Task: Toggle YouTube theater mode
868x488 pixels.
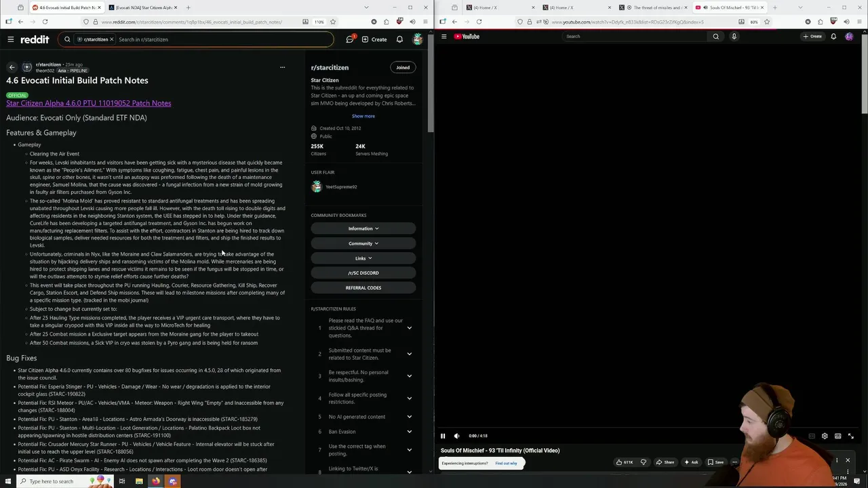Action: (837, 436)
